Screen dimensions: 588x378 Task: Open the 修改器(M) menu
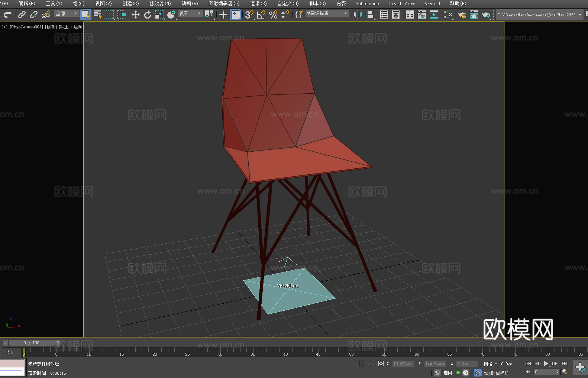point(160,3)
